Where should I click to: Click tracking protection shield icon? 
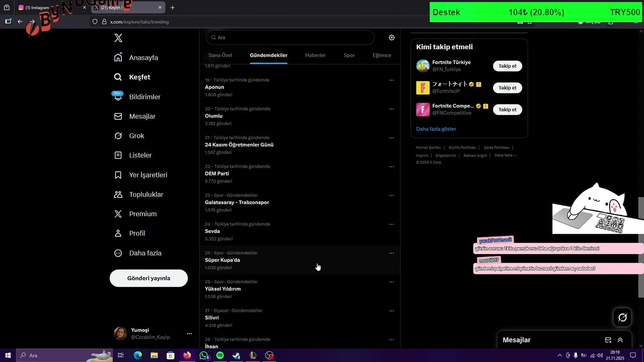[95, 22]
